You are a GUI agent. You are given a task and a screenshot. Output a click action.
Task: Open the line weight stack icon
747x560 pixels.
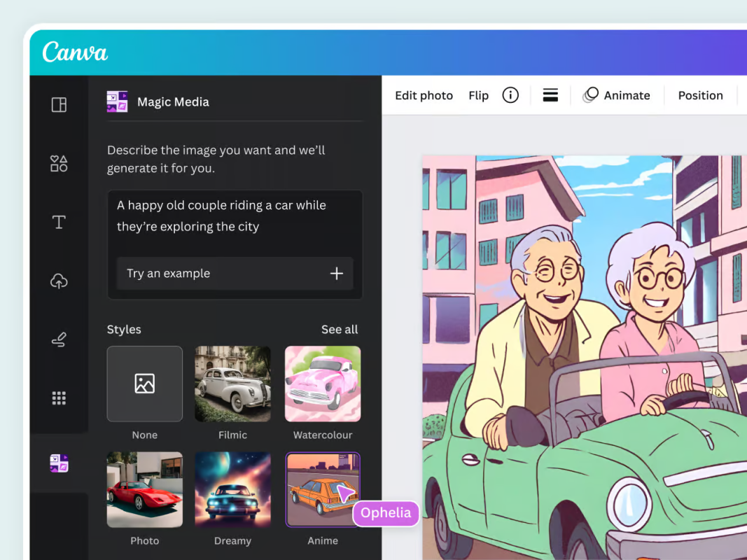(550, 95)
